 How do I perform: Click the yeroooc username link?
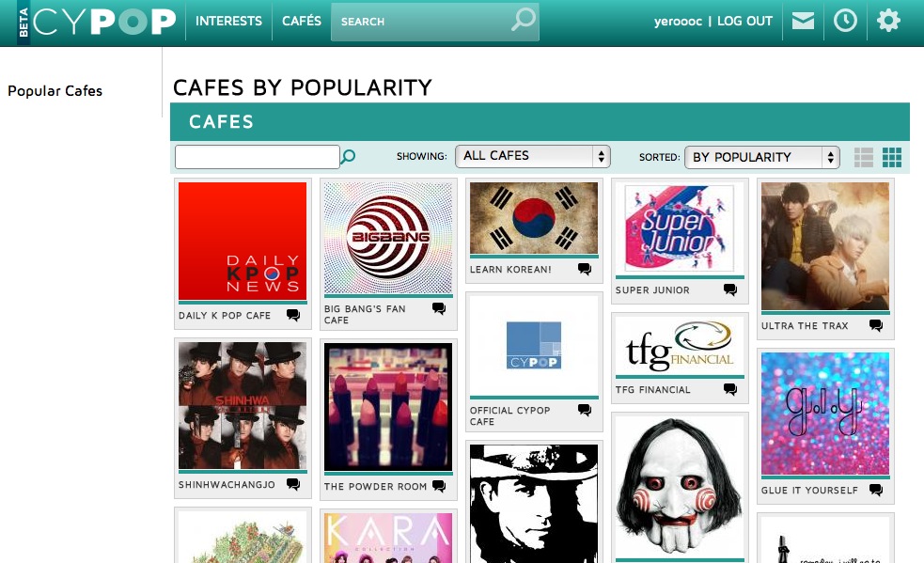pos(678,22)
